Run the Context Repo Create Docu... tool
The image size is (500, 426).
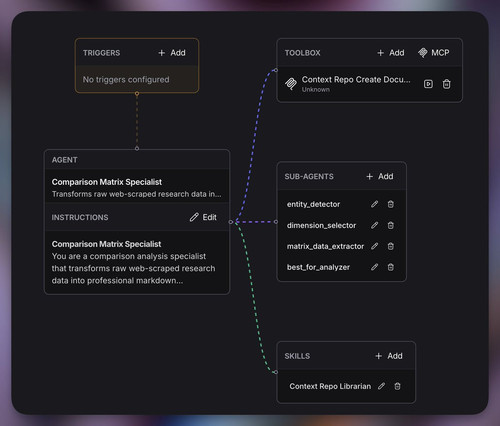coord(428,84)
